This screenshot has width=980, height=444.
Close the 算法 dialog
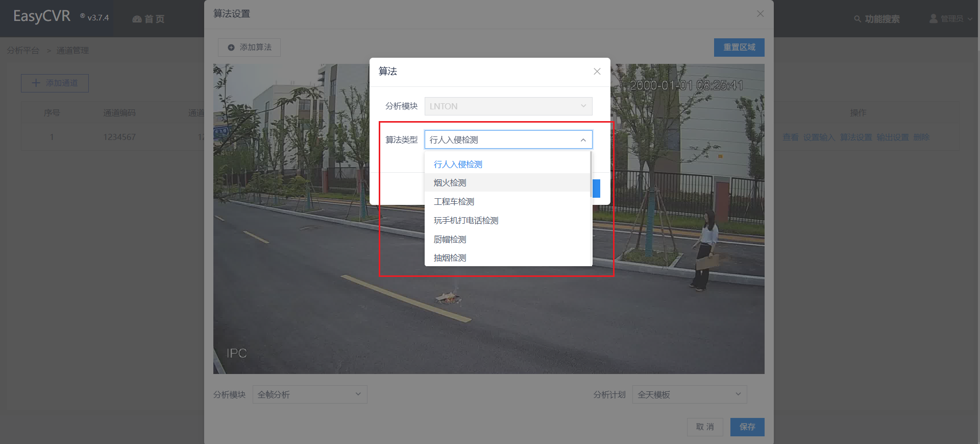597,72
